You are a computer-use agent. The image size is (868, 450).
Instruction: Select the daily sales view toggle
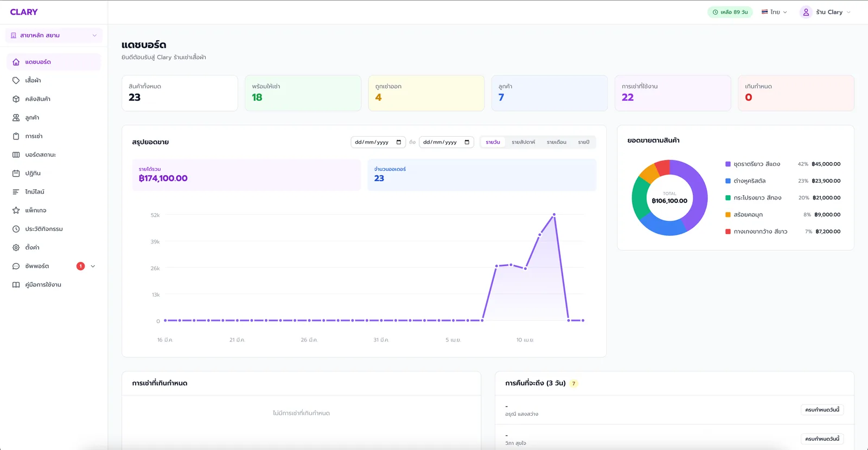click(x=493, y=142)
